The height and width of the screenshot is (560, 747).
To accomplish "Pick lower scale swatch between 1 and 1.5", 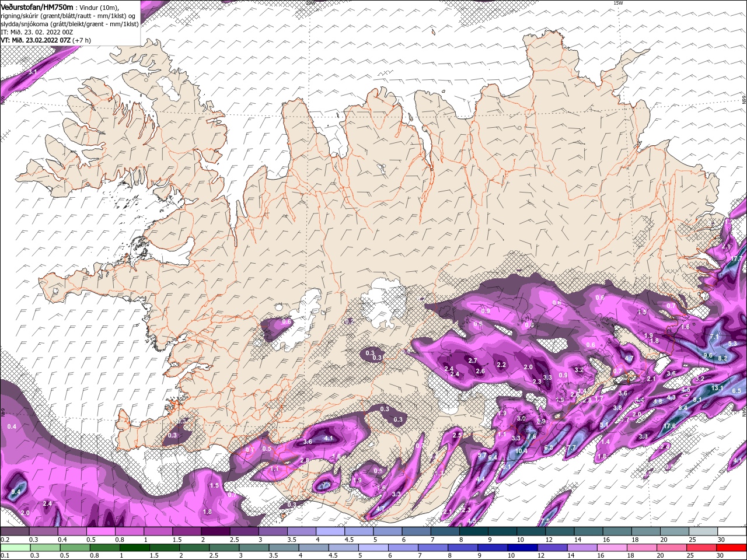I will point(134,548).
